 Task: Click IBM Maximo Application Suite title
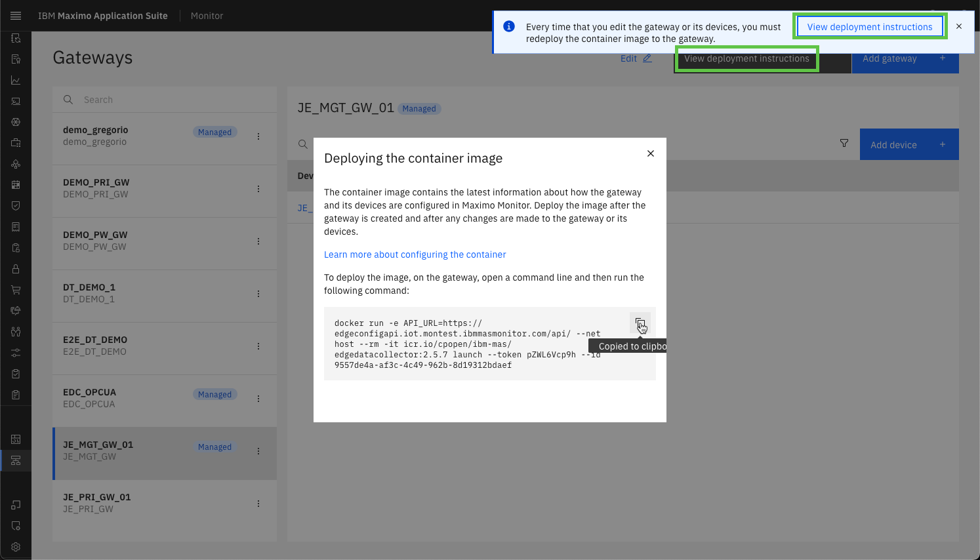tap(103, 16)
